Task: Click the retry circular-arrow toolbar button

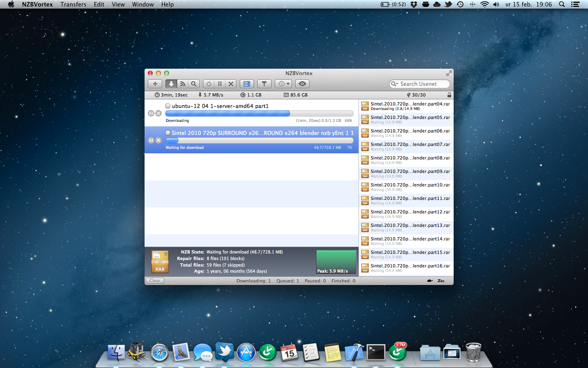Action: pos(209,84)
